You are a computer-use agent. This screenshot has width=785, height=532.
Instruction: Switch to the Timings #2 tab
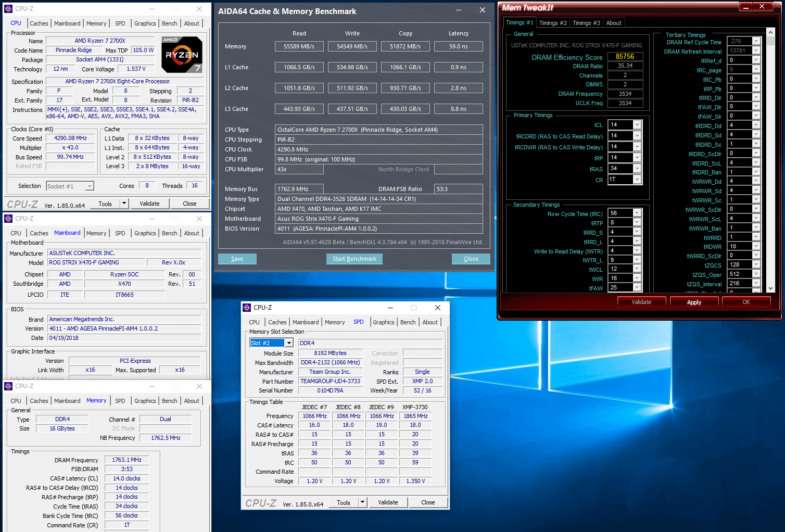click(x=552, y=23)
